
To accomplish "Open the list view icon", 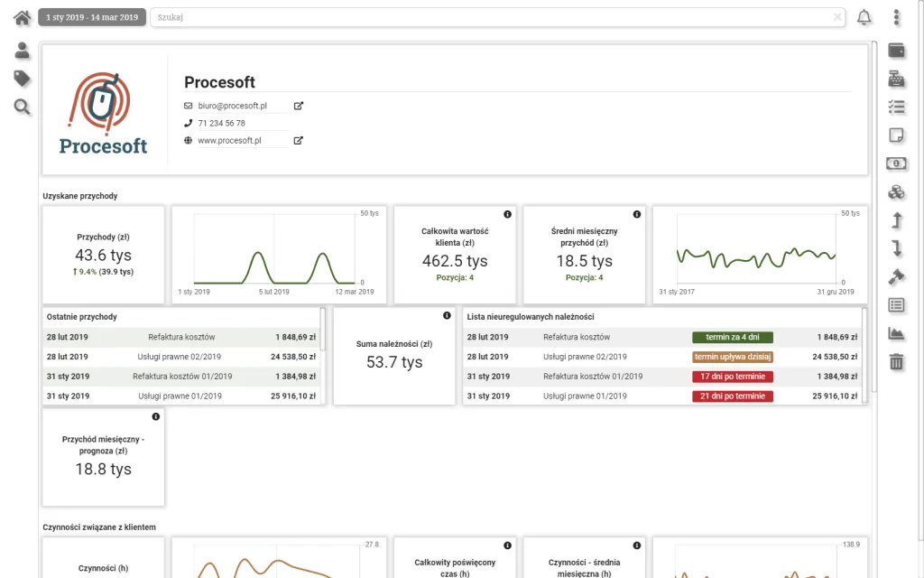I will (896, 305).
